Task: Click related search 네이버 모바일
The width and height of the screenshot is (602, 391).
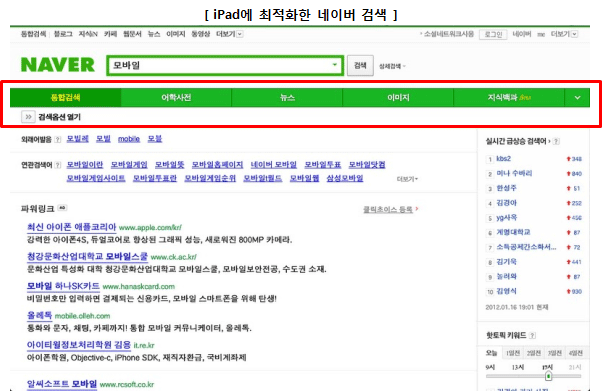Action: [274, 164]
